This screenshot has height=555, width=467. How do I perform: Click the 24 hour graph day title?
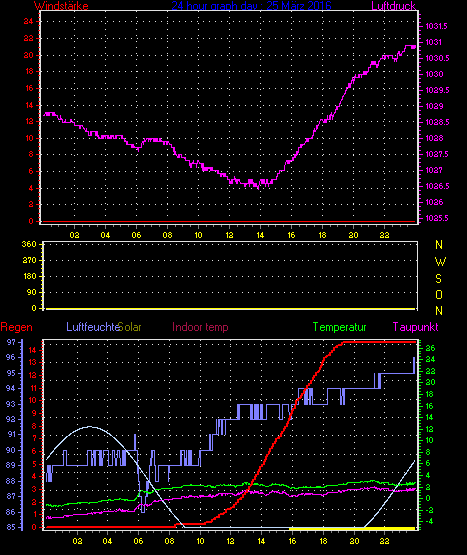click(x=251, y=5)
